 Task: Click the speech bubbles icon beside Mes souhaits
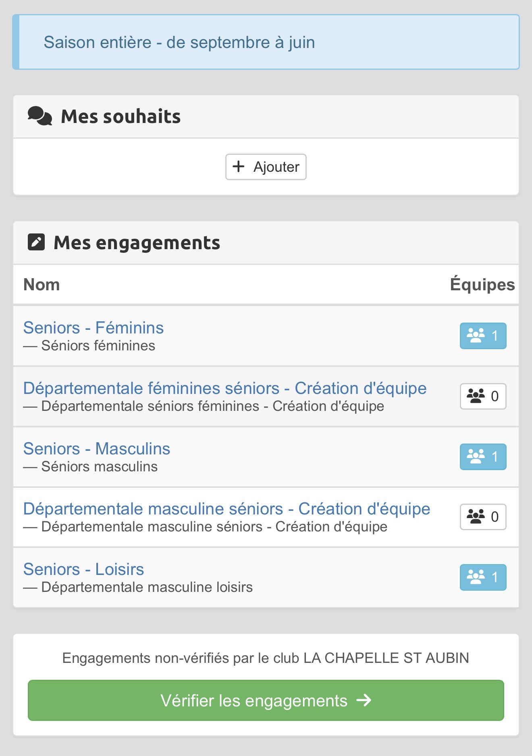39,116
